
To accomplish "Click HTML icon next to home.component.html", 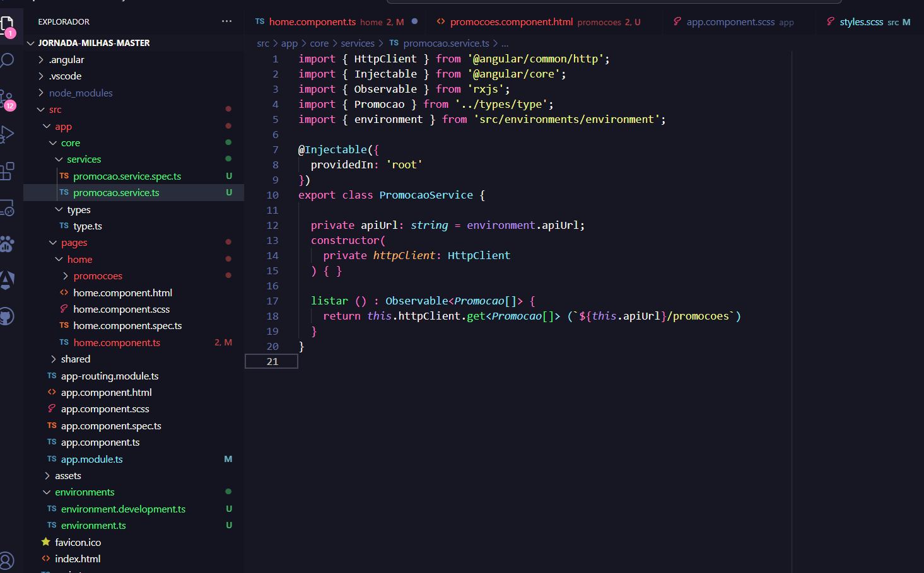I will pos(64,292).
